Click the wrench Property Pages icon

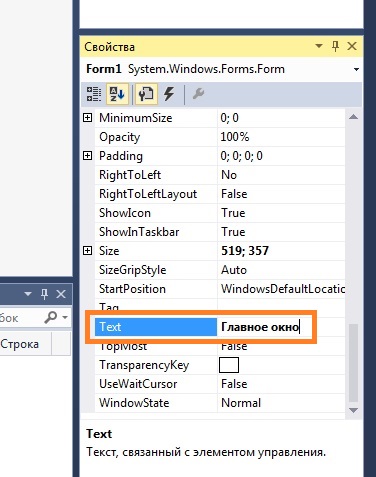point(198,94)
